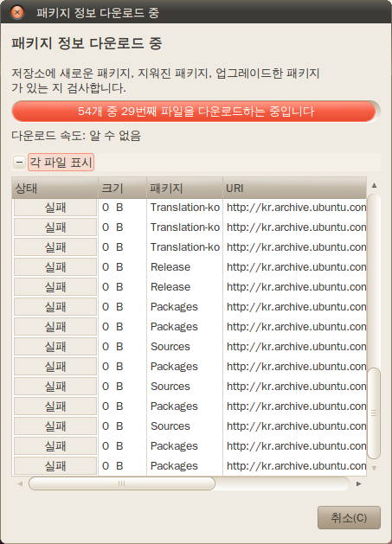This screenshot has width=392, height=544.
Task: Sort by the 패키지 column header
Action: pyautogui.click(x=184, y=188)
